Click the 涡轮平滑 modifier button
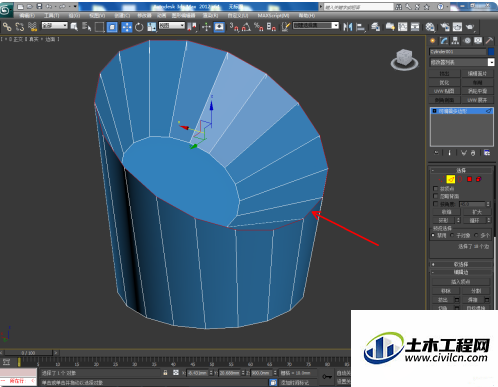 (x=477, y=91)
